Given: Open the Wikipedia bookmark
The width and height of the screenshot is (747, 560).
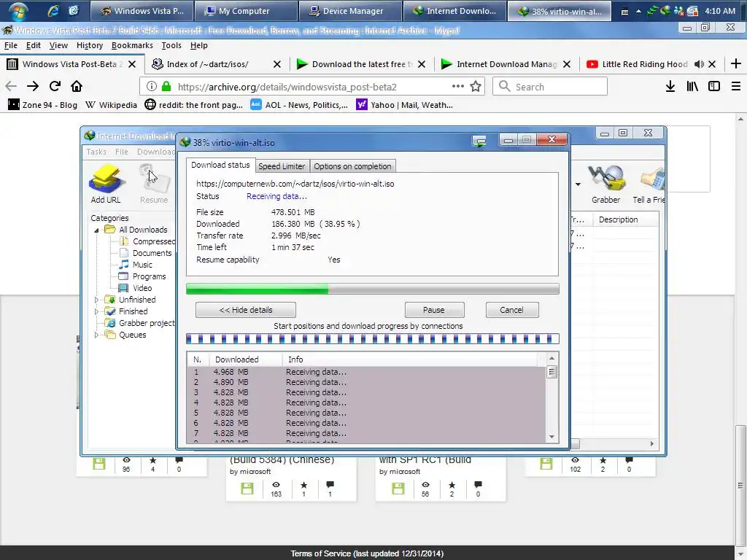Looking at the screenshot, I should [x=111, y=105].
